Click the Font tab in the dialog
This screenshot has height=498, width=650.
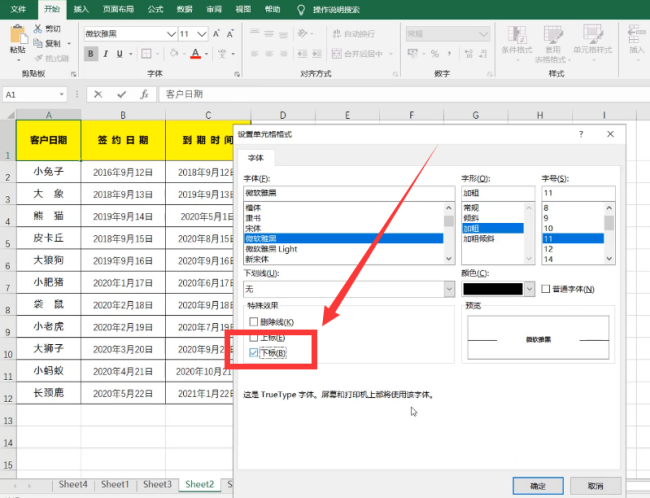[x=256, y=158]
